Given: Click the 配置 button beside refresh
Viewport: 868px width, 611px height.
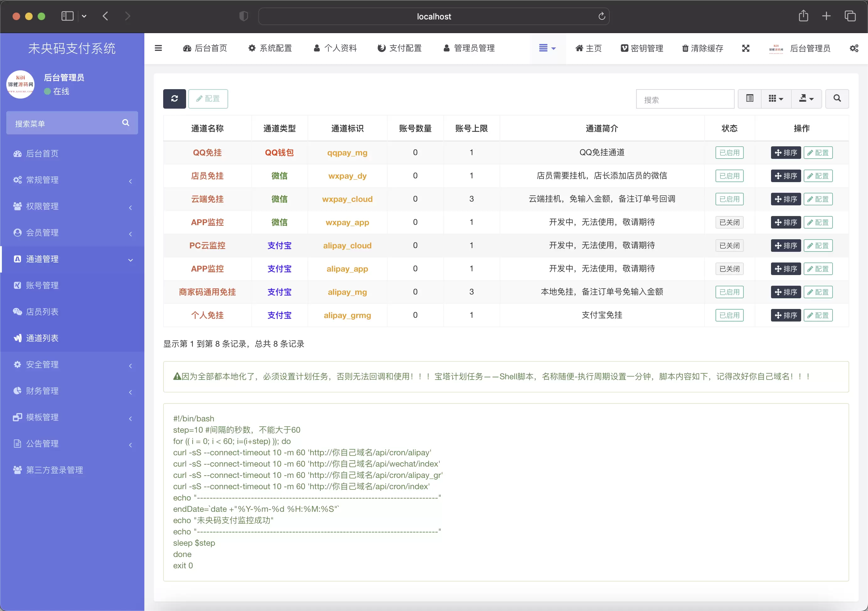Looking at the screenshot, I should (208, 99).
